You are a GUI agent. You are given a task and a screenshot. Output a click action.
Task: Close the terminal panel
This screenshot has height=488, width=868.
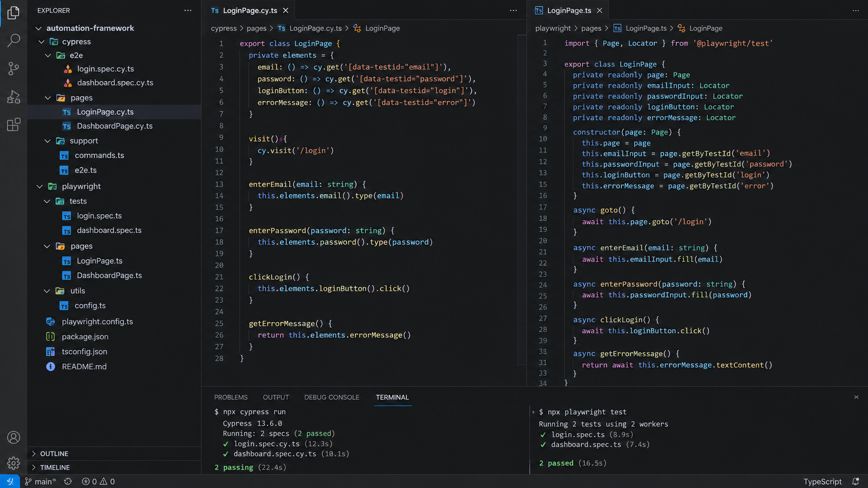(x=856, y=397)
